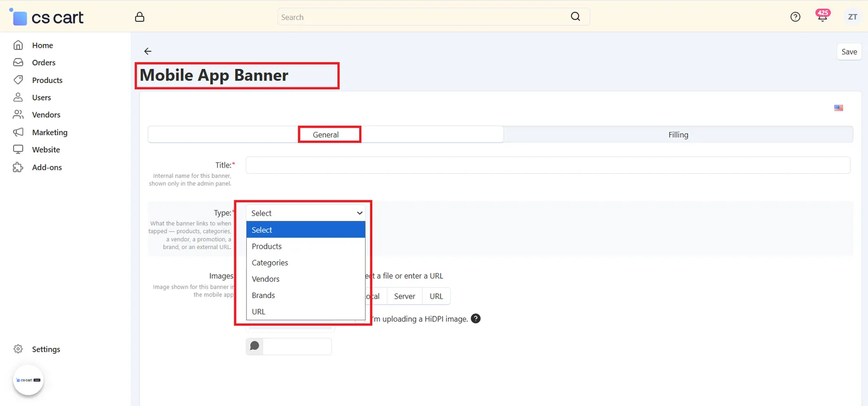868x406 pixels.
Task: Click the Add-ons puzzle icon
Action: click(18, 167)
